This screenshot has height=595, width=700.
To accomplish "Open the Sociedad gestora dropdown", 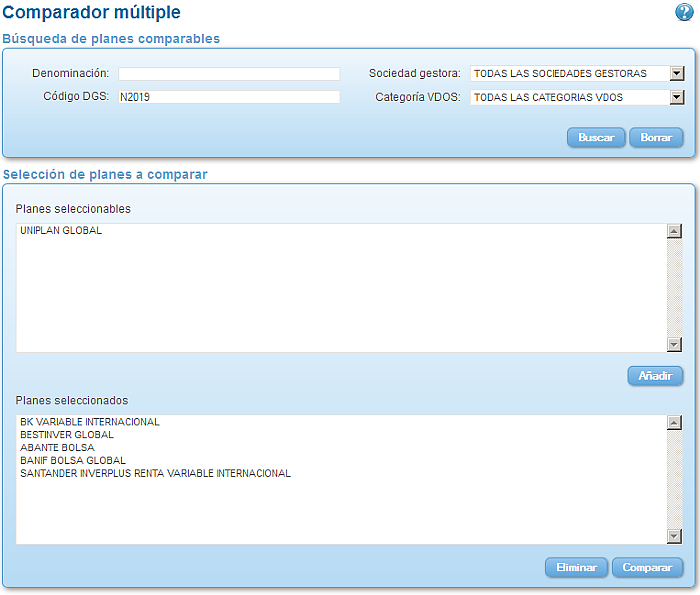I will pyautogui.click(x=577, y=73).
